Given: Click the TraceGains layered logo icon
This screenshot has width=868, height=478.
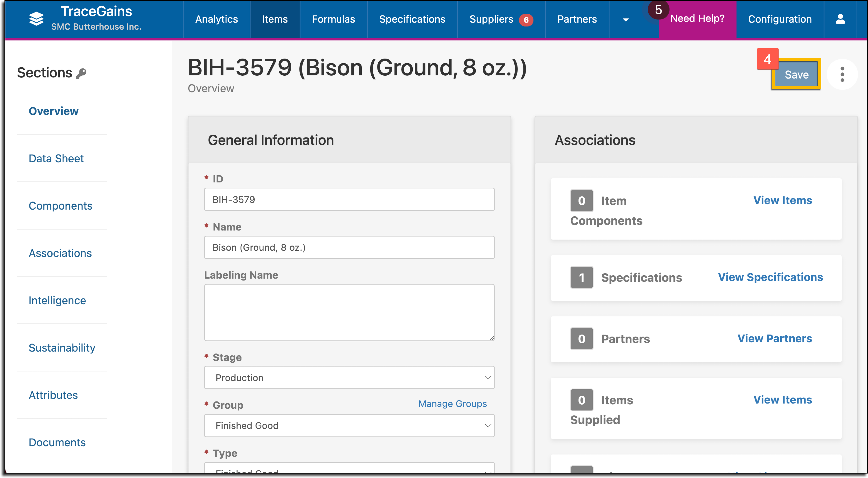Looking at the screenshot, I should click(36, 19).
